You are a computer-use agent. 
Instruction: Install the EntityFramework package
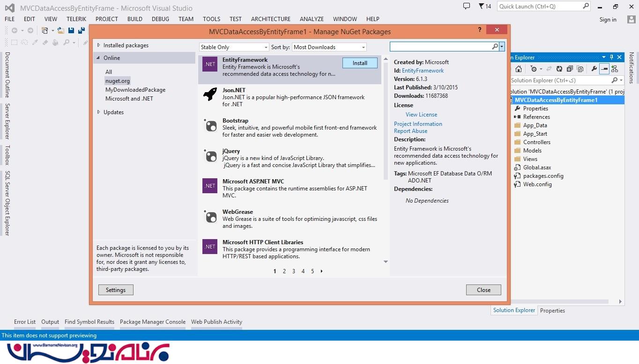pos(360,63)
